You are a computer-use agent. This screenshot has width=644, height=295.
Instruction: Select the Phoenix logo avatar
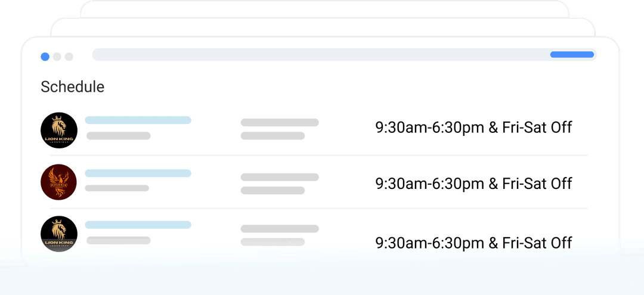[x=59, y=182]
